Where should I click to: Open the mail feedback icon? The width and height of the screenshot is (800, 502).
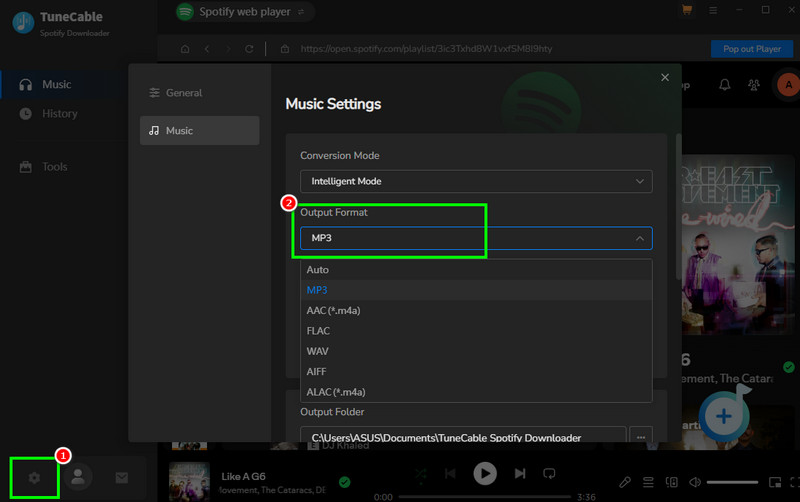(x=121, y=478)
